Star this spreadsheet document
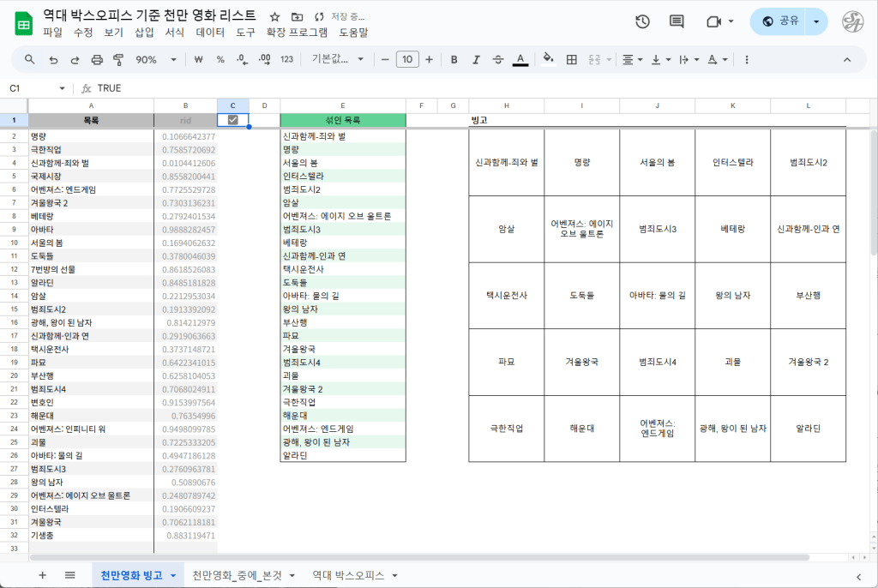 click(x=274, y=16)
